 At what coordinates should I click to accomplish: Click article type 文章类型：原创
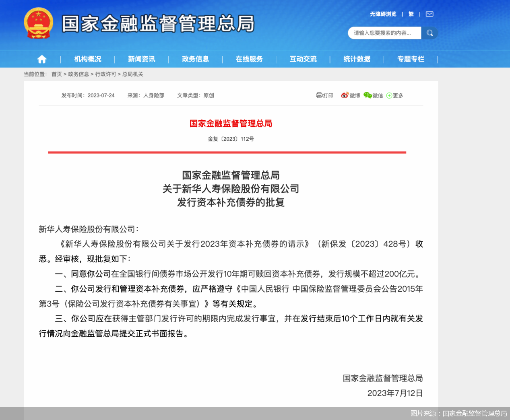(x=195, y=95)
